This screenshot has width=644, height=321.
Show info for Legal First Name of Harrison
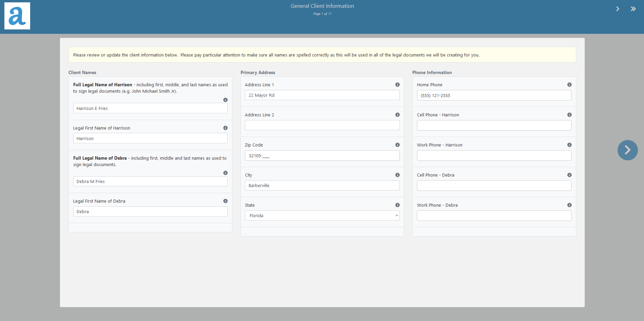[225, 128]
